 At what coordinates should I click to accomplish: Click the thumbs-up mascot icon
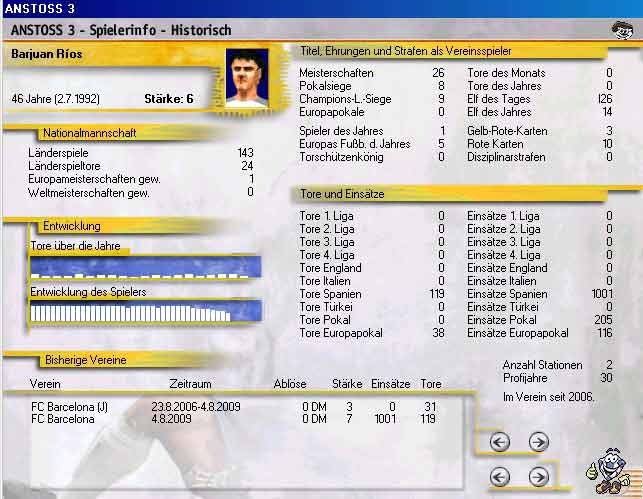tap(609, 472)
